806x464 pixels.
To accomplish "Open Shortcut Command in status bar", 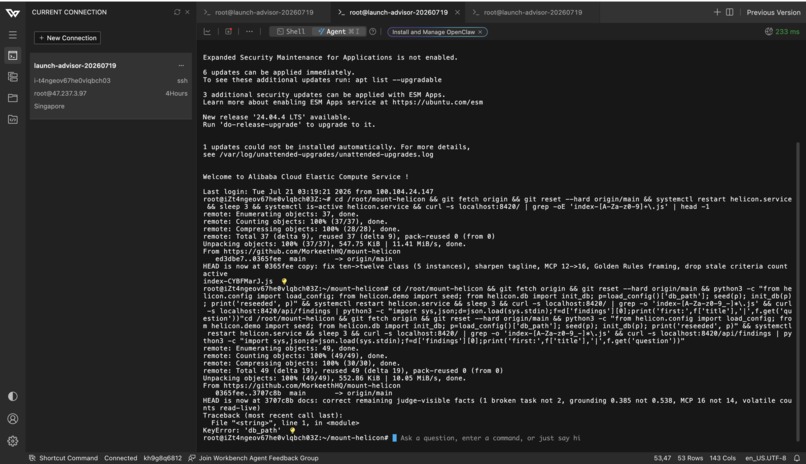I will tap(64, 458).
